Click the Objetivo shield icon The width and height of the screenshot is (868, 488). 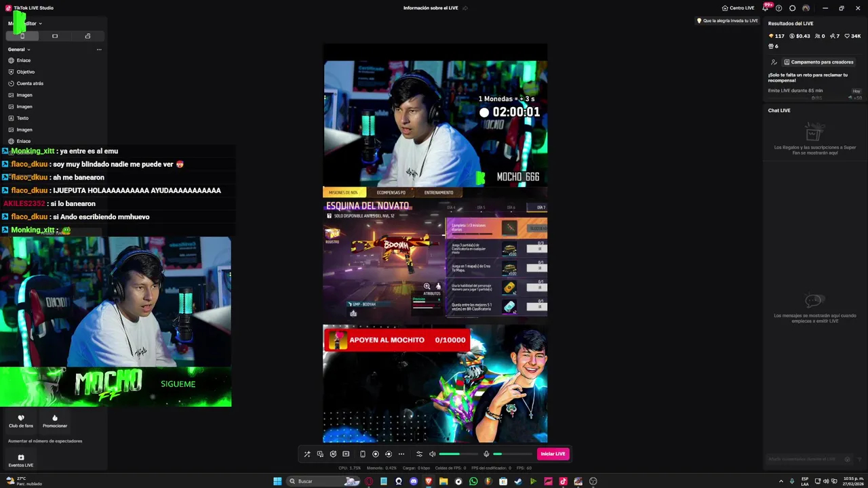[11, 72]
